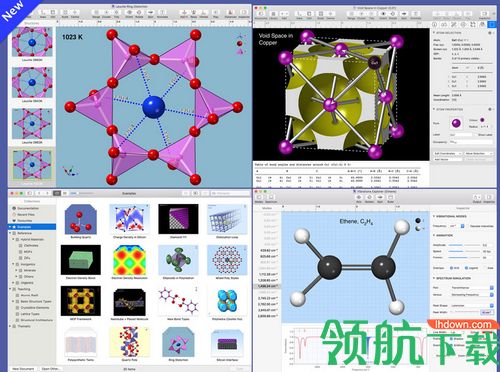Click the Rotate tool icon in Vibrations Explorer
The width and height of the screenshot is (500, 372).
click(x=369, y=197)
